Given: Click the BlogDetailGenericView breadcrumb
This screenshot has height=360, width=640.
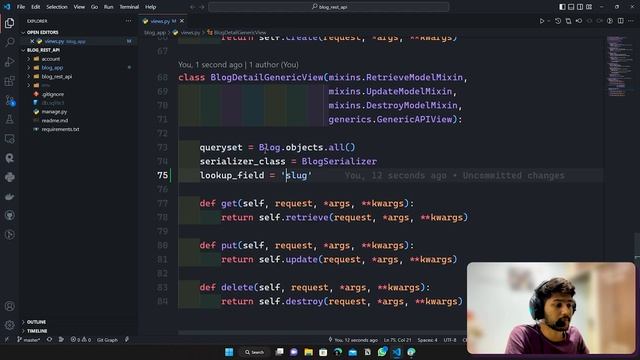Looking at the screenshot, I should click(240, 32).
